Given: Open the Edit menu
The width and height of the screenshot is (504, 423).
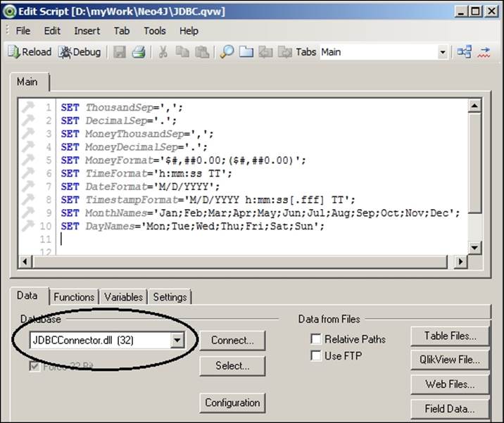Looking at the screenshot, I should (x=52, y=31).
